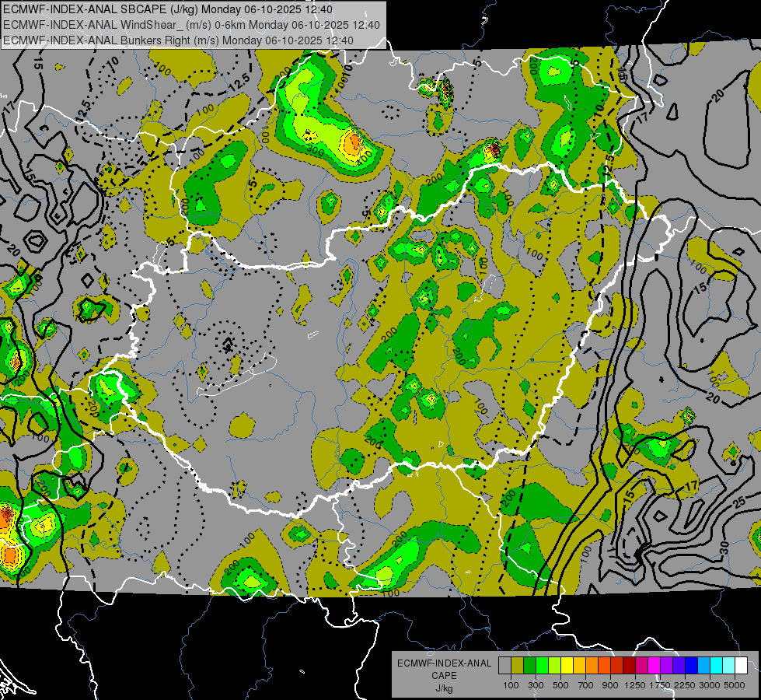
Task: Click the legend J/kg unit label
Action: [444, 688]
